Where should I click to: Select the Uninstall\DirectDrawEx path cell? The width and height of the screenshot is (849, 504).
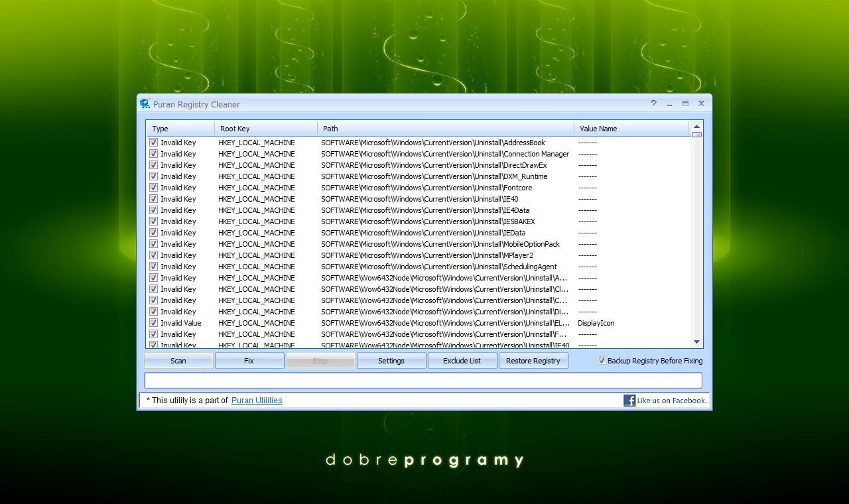434,165
